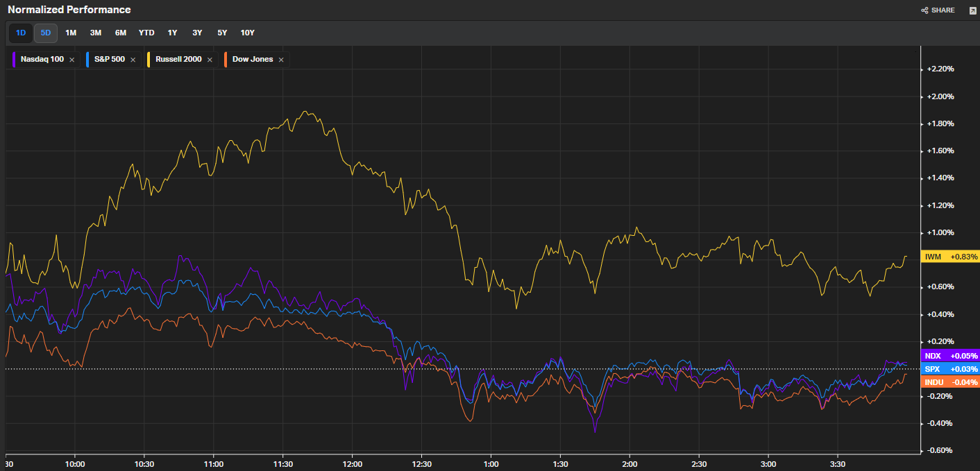This screenshot has width=980, height=471.
Task: Switch chart to 1M range
Action: pyautogui.click(x=71, y=33)
